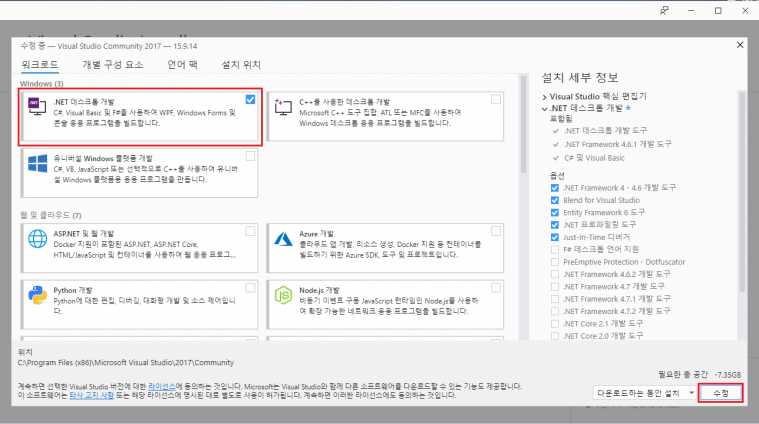Screen dimensions: 759x424
Task: Uncheck Blend for Visual Studio option
Action: 555,200
